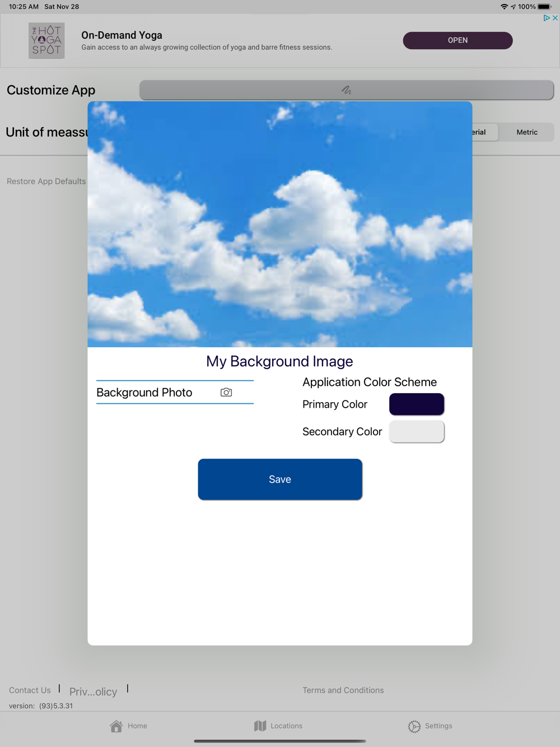Viewport: 560px width, 747px height.
Task: Tap the AdChoices triangle icon
Action: pyautogui.click(x=547, y=18)
